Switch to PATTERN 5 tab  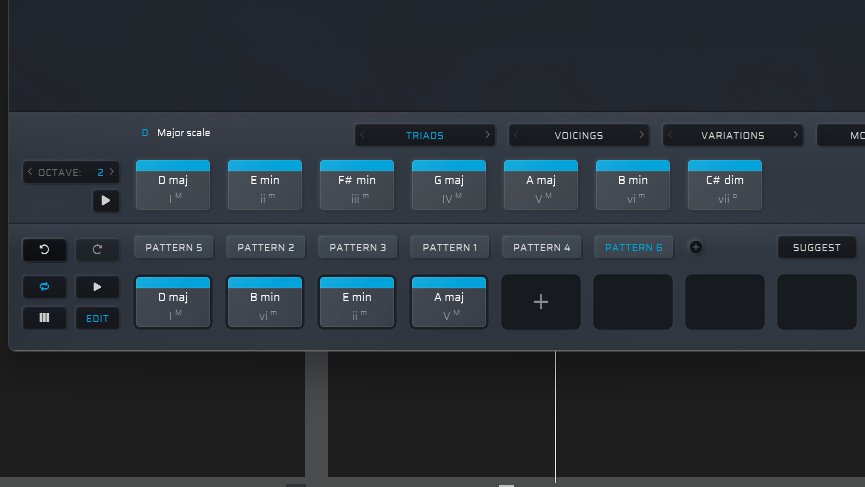click(x=173, y=248)
